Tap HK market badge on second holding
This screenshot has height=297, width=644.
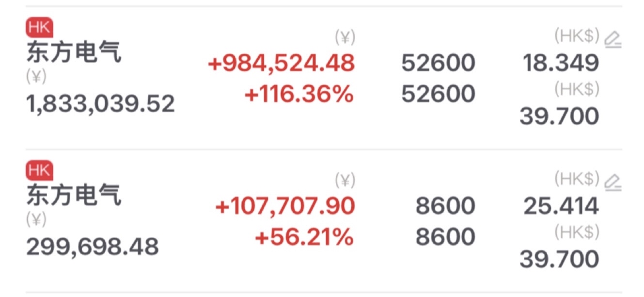coord(39,170)
